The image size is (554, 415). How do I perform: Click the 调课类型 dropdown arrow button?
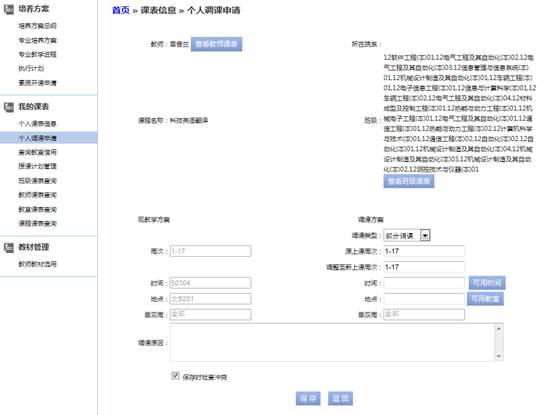[x=425, y=236]
